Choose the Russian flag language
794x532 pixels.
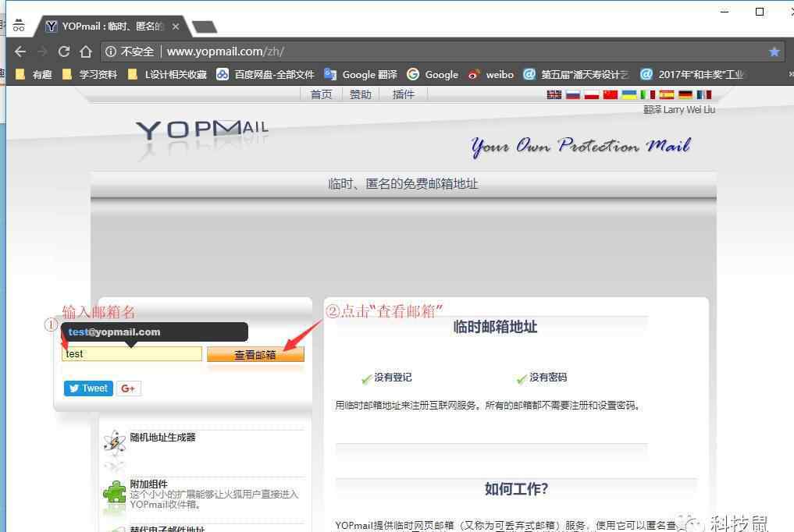tap(573, 94)
